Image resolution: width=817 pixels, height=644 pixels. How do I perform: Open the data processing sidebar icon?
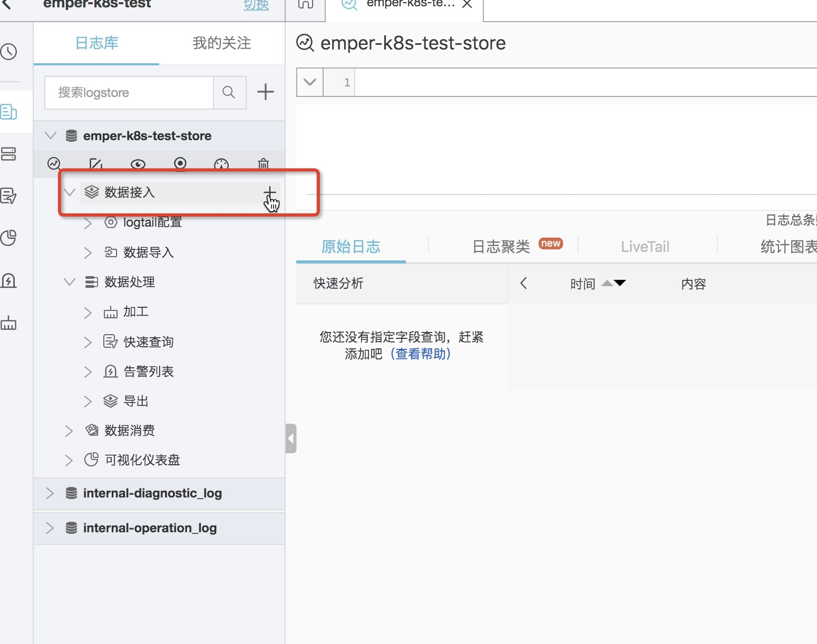pyautogui.click(x=9, y=323)
